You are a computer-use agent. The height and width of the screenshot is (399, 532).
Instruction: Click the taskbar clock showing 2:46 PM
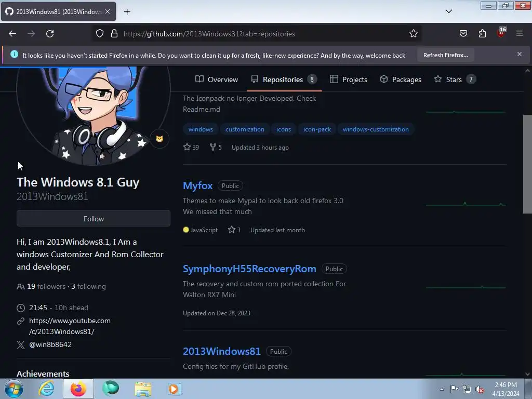[506, 389]
